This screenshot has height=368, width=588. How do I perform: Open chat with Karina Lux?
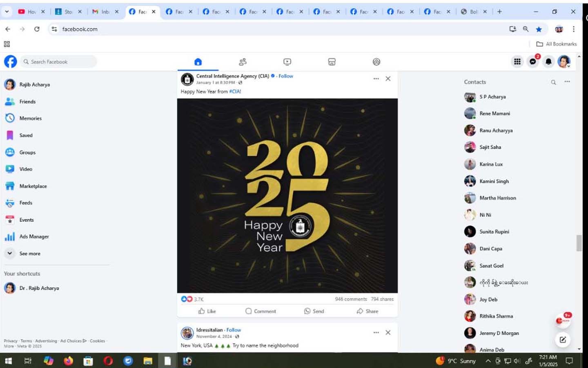point(491,164)
